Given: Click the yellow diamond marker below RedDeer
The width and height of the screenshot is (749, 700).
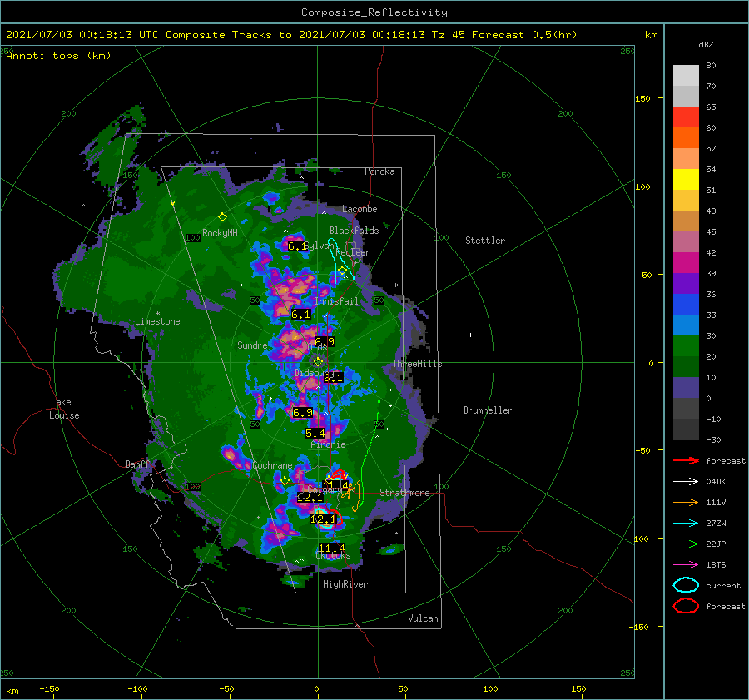Looking at the screenshot, I should coord(342,271).
